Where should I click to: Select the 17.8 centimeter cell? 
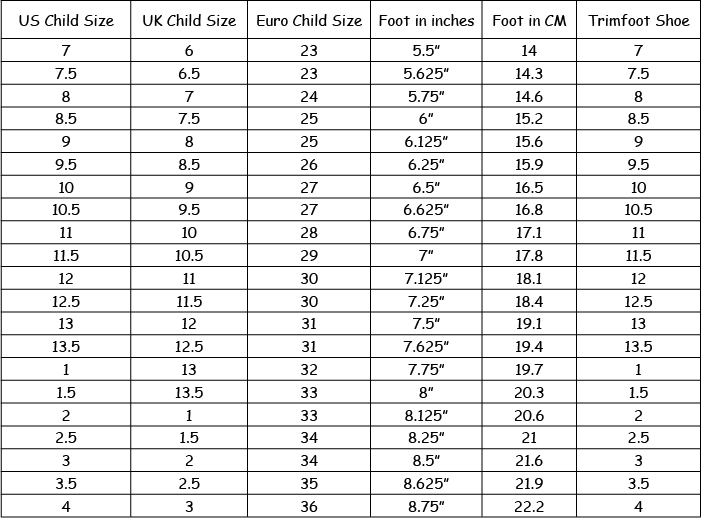[x=529, y=256]
